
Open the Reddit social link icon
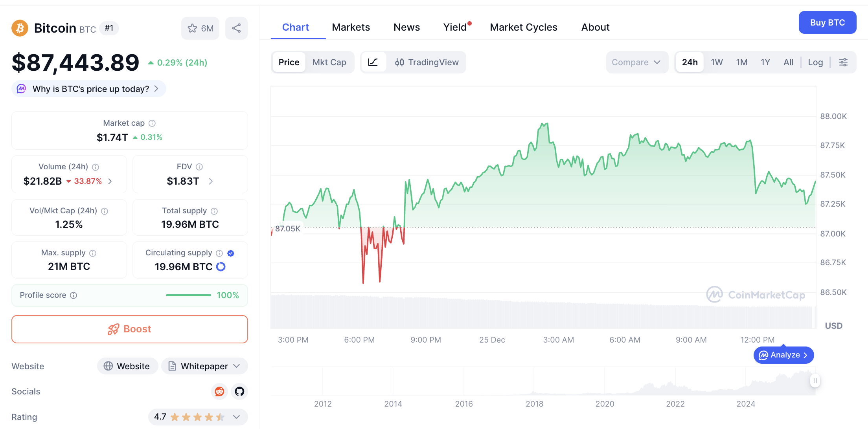[x=219, y=391]
